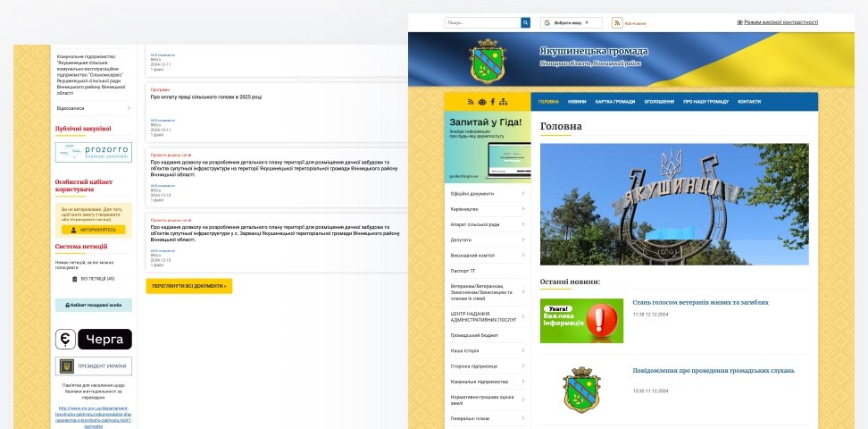
Task: Open the RSS news feed icon in top bar
Action: coord(617,22)
